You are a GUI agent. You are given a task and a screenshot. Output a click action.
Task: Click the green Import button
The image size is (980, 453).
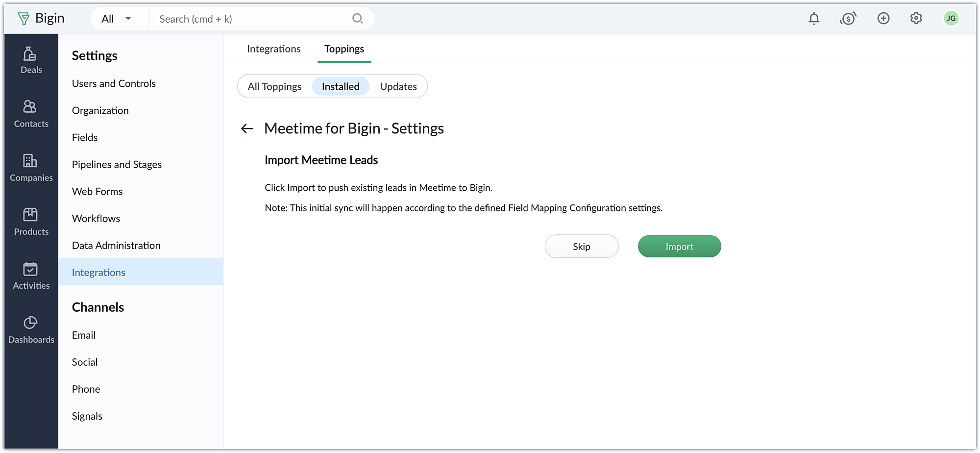[679, 247]
